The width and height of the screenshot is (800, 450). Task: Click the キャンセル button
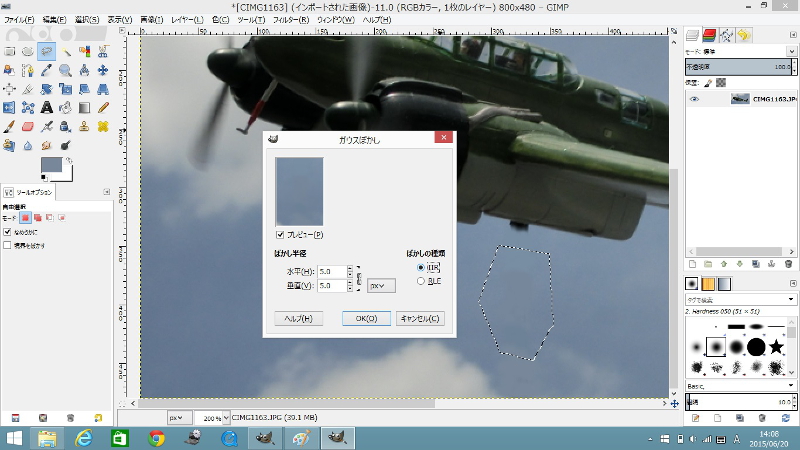click(419, 318)
